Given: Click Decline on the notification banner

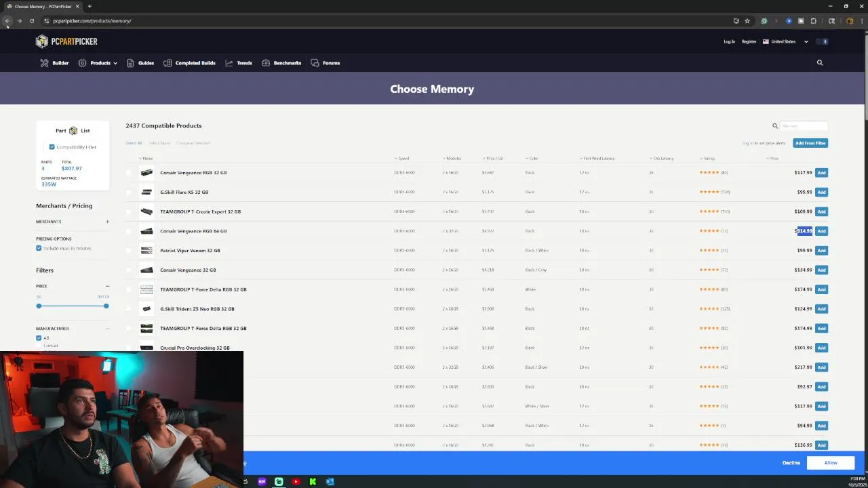Looking at the screenshot, I should [791, 463].
